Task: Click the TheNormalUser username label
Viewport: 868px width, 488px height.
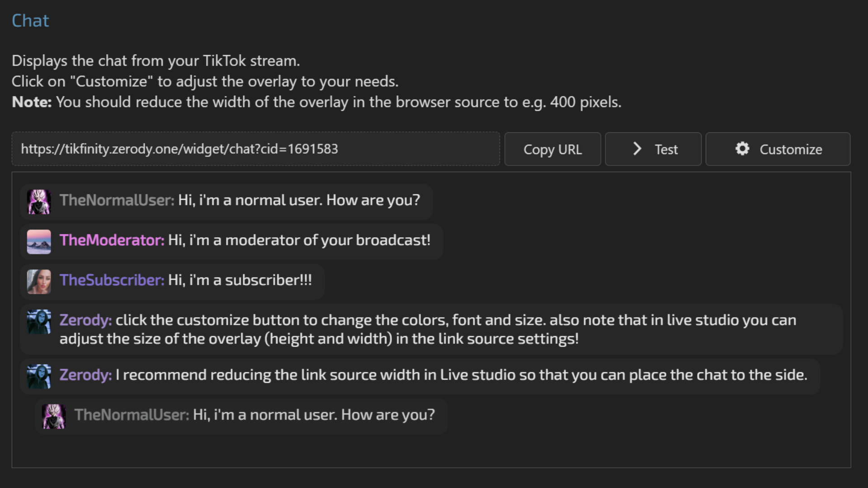Action: [x=116, y=201]
